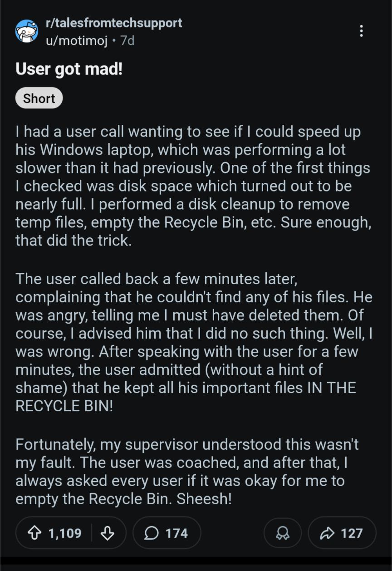Upvote the post with the up arrow
392x571 pixels.
34,533
